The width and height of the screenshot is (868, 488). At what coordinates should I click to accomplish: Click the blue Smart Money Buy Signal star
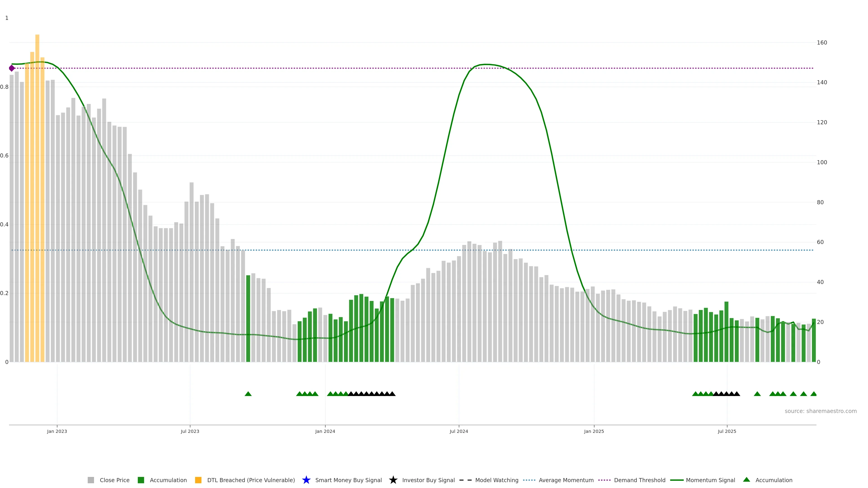[x=306, y=480]
